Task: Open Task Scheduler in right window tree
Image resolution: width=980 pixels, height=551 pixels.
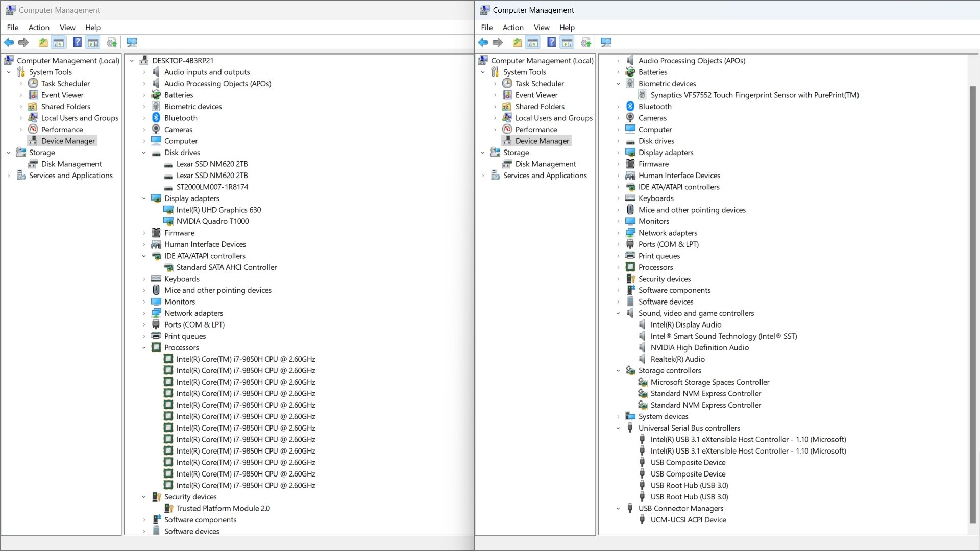Action: point(540,84)
